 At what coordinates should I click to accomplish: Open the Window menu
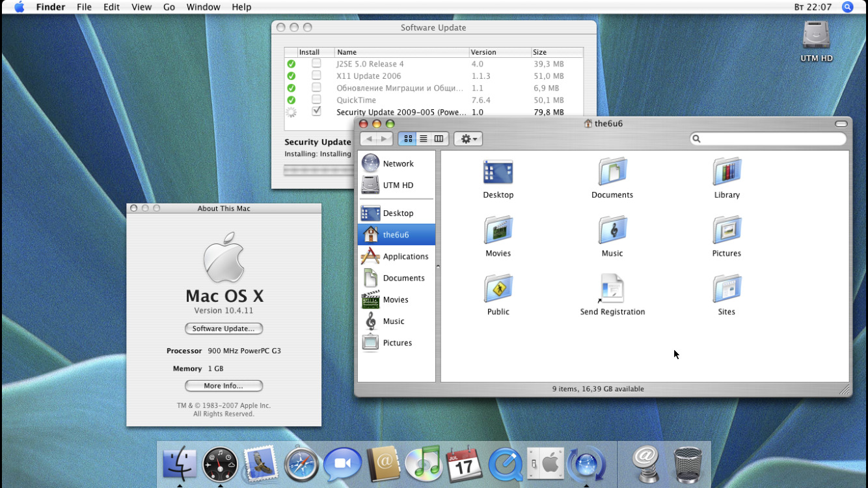[203, 7]
